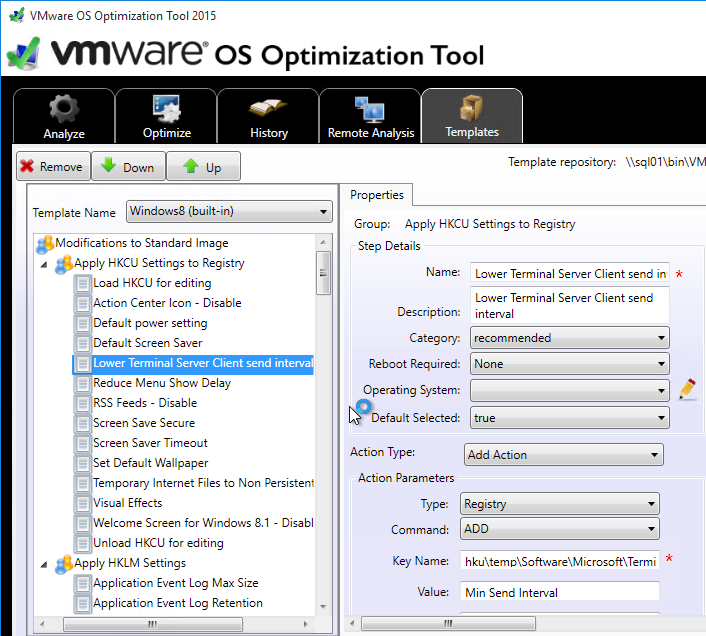Select Screen Saver Timeout tree item
The height and width of the screenshot is (636, 706).
pos(150,443)
